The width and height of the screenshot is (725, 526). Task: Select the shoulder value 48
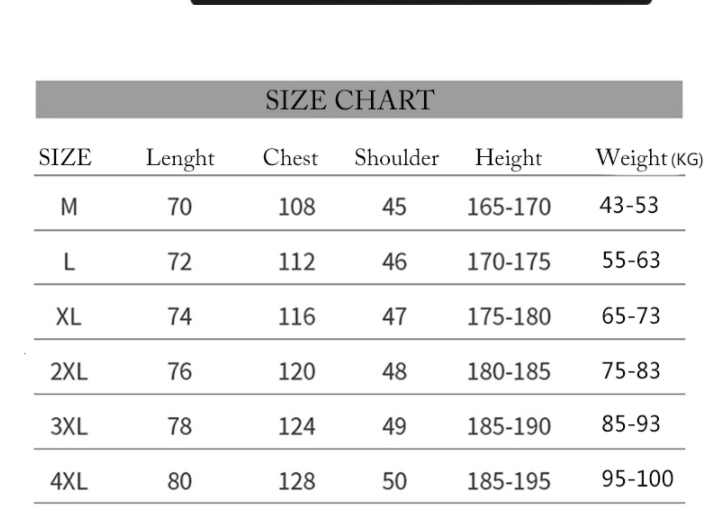[395, 372]
